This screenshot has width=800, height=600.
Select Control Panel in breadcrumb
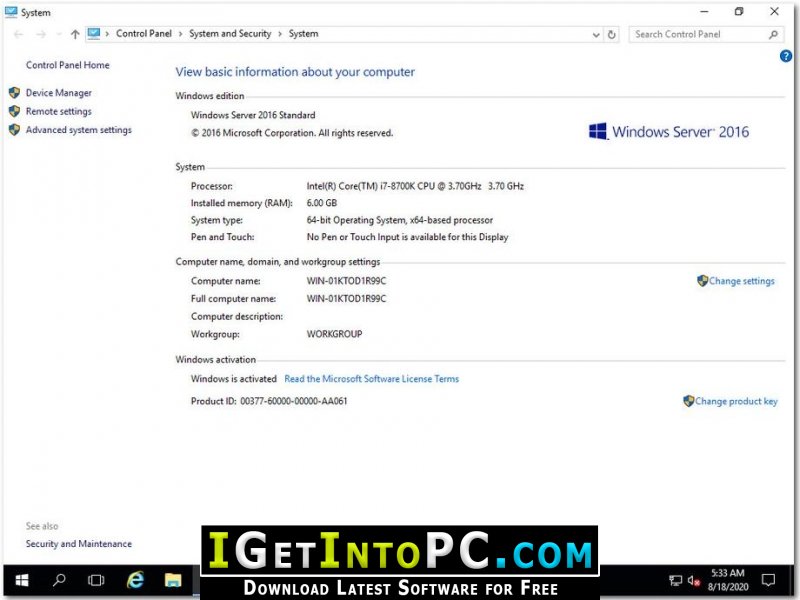point(144,34)
